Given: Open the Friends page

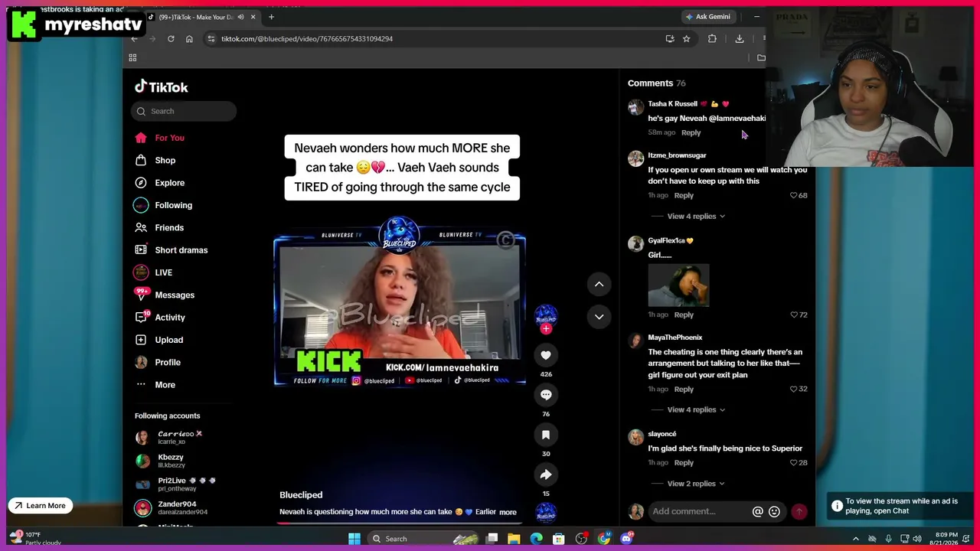Looking at the screenshot, I should tap(159, 227).
